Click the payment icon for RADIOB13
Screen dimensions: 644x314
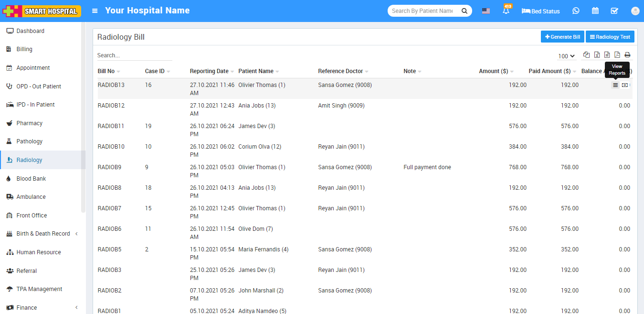tap(625, 85)
